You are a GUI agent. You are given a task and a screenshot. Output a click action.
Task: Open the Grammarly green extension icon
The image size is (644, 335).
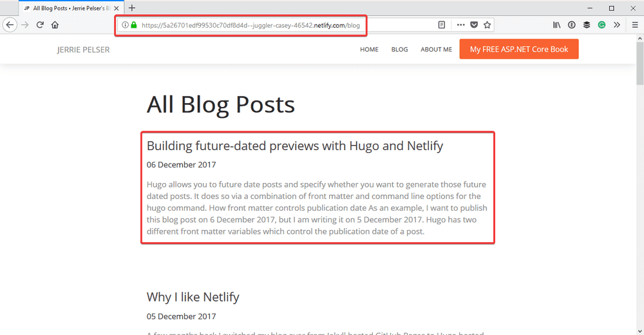click(x=601, y=25)
